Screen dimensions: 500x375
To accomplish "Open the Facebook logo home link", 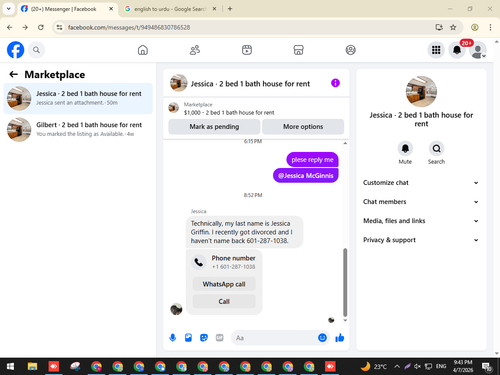I will point(15,50).
